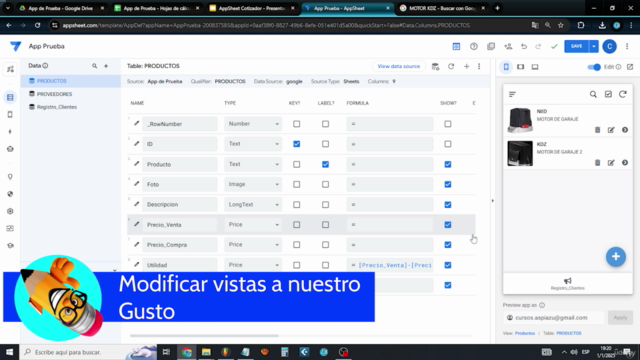The width and height of the screenshot is (640, 360).
Task: Click View data source button
Action: pos(398,66)
